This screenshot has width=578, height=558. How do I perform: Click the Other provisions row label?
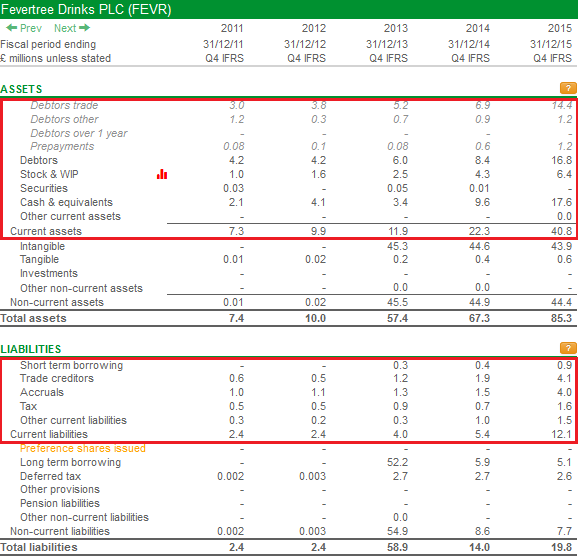click(60, 489)
